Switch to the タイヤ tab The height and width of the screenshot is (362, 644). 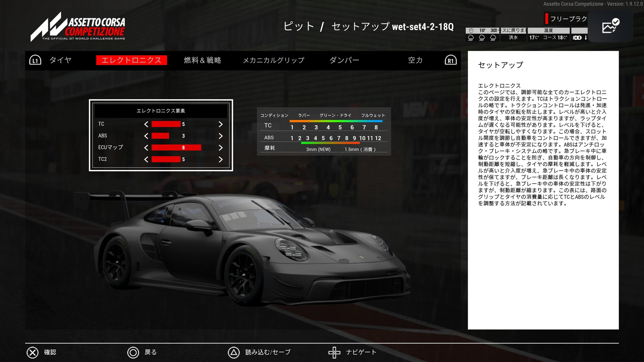[x=60, y=60]
